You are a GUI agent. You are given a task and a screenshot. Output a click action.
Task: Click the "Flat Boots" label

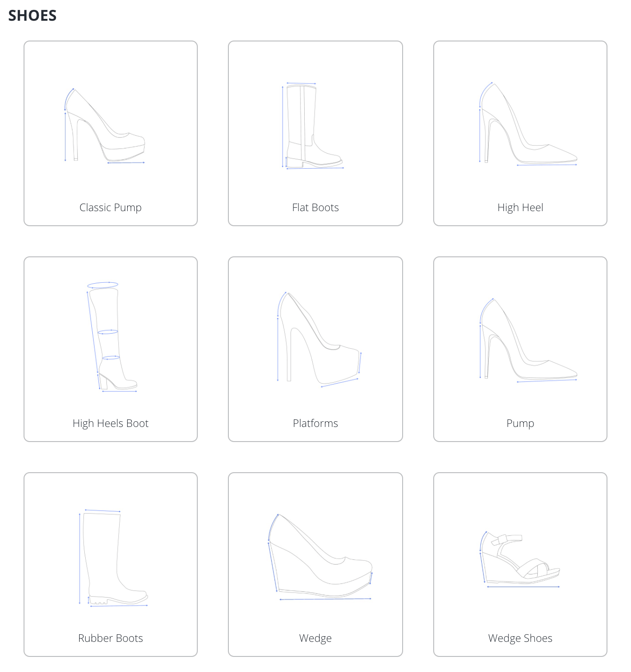[x=315, y=208]
